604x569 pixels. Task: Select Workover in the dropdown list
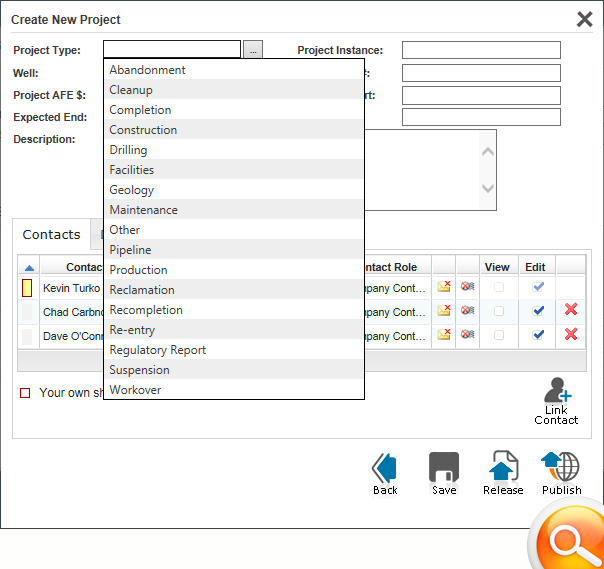coord(135,390)
